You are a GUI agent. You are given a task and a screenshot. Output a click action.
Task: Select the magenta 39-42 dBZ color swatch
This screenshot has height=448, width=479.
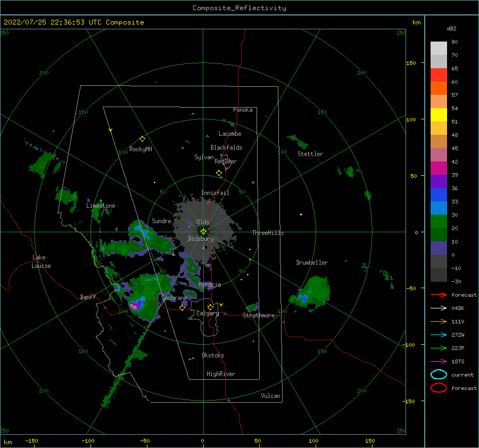(439, 168)
